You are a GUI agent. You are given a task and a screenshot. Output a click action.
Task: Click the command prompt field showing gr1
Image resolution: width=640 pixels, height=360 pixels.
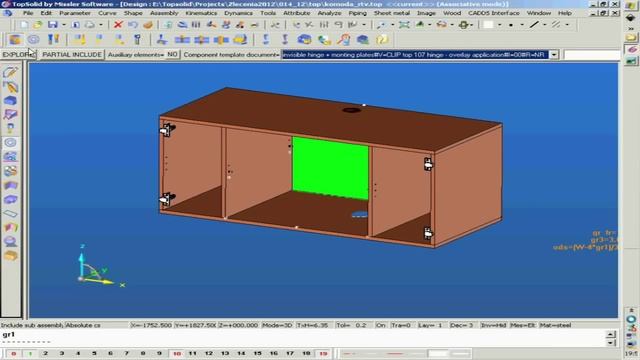click(302, 338)
